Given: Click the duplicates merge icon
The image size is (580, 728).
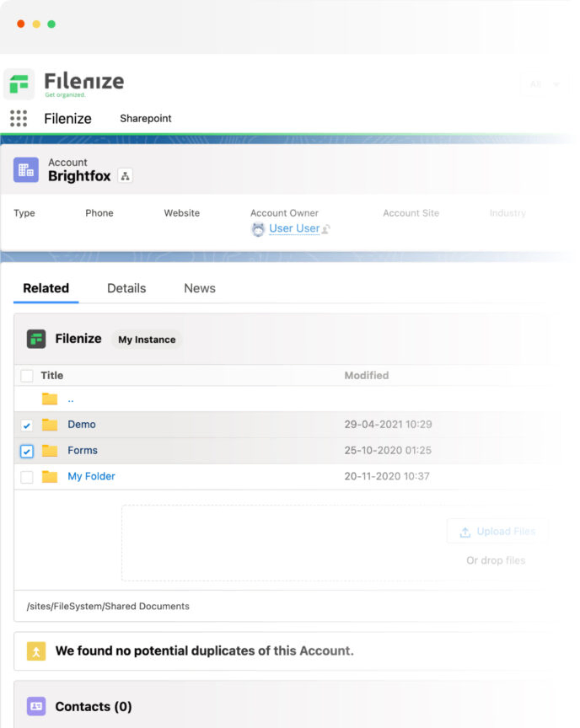Looking at the screenshot, I should [36, 651].
